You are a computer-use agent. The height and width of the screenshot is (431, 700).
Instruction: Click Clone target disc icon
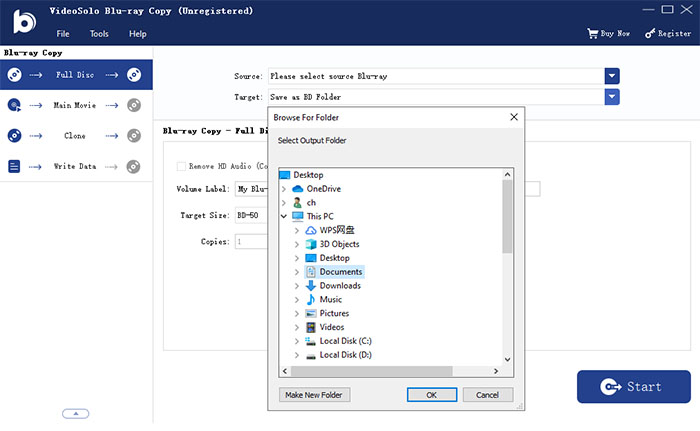(134, 136)
